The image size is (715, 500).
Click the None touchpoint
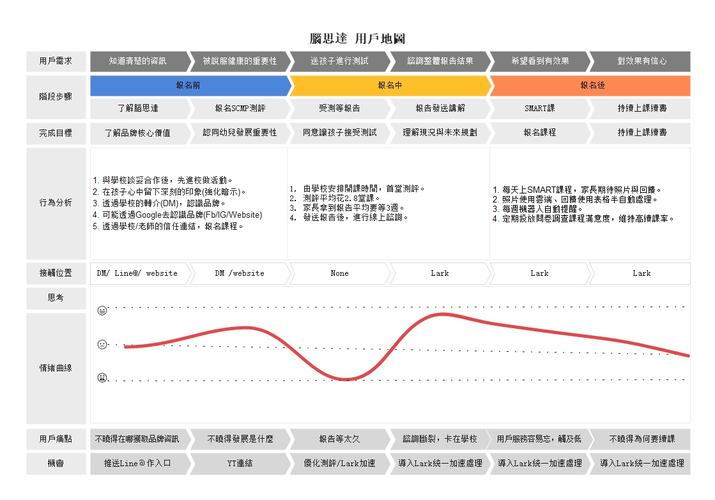(340, 273)
